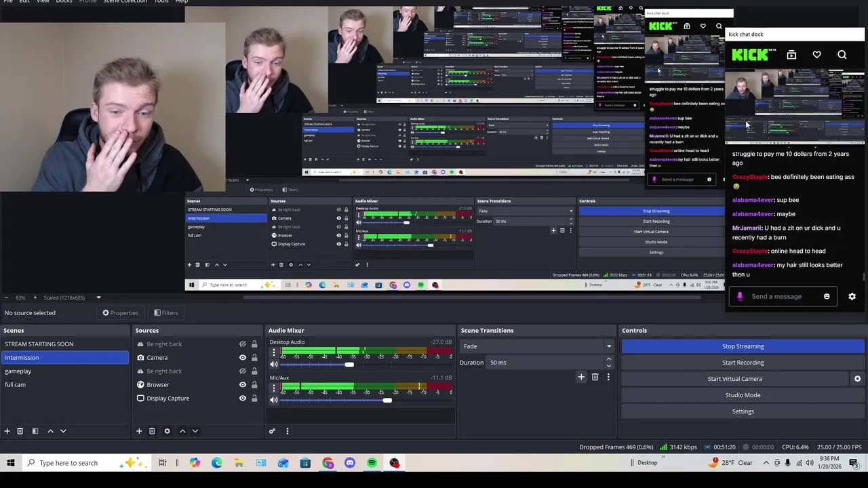Add a new source with the plus icon

pyautogui.click(x=139, y=431)
